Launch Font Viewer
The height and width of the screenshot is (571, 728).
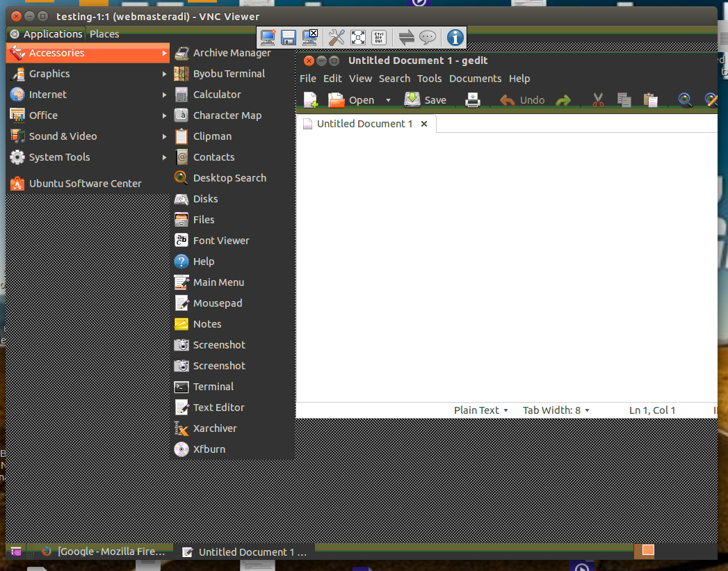pos(233,241)
